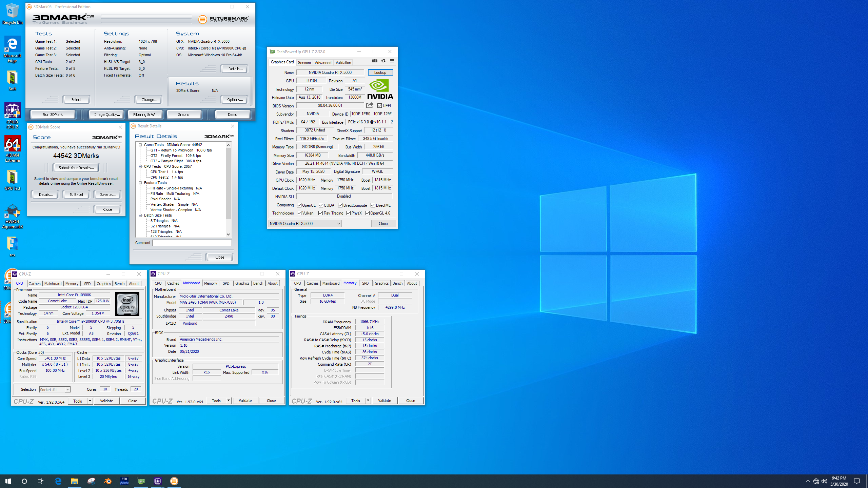Launch AIDA64 Extreme desktop shortcut

pos(12,148)
